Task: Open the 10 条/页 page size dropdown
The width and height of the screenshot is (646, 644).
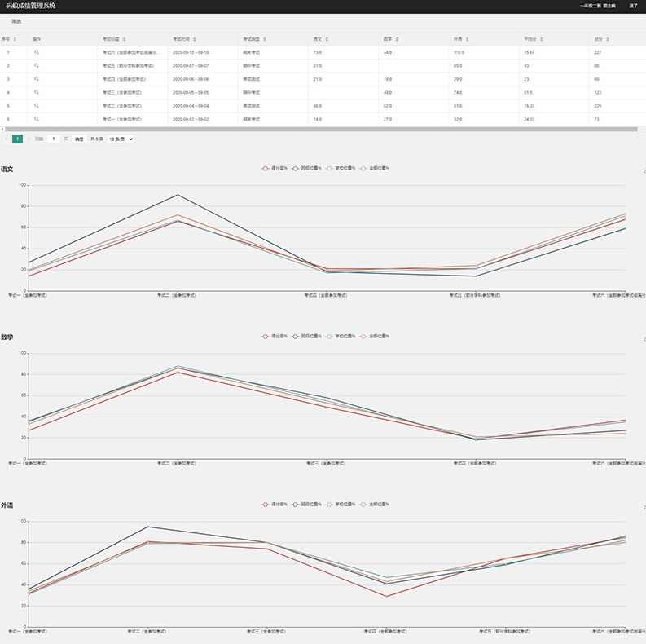Action: point(121,139)
